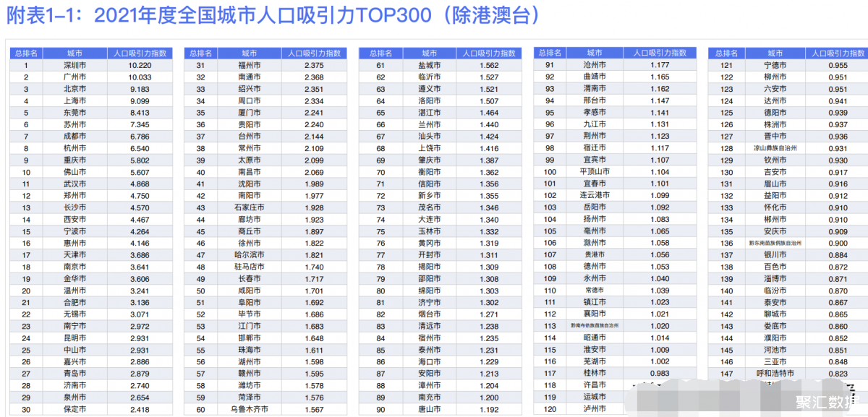Image resolution: width=868 pixels, height=417 pixels.
Task: Click the 福州市 index value 2.375
Action: (314, 65)
